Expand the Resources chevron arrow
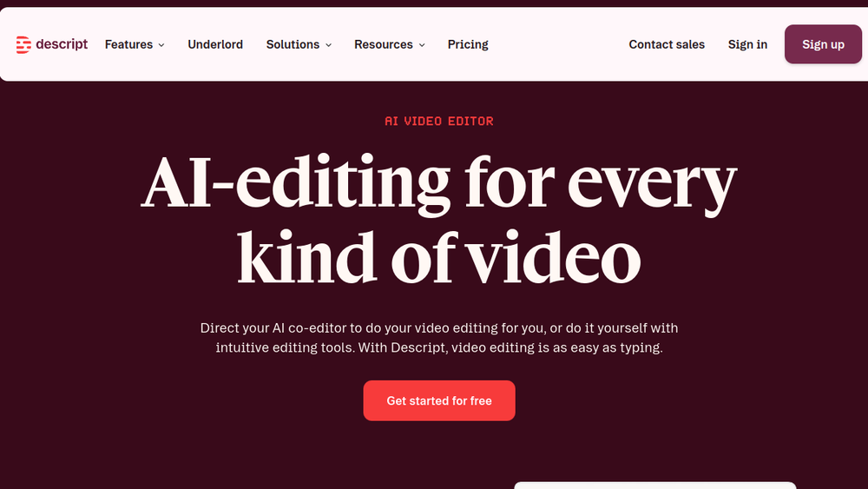This screenshot has height=489, width=868. 422,45
